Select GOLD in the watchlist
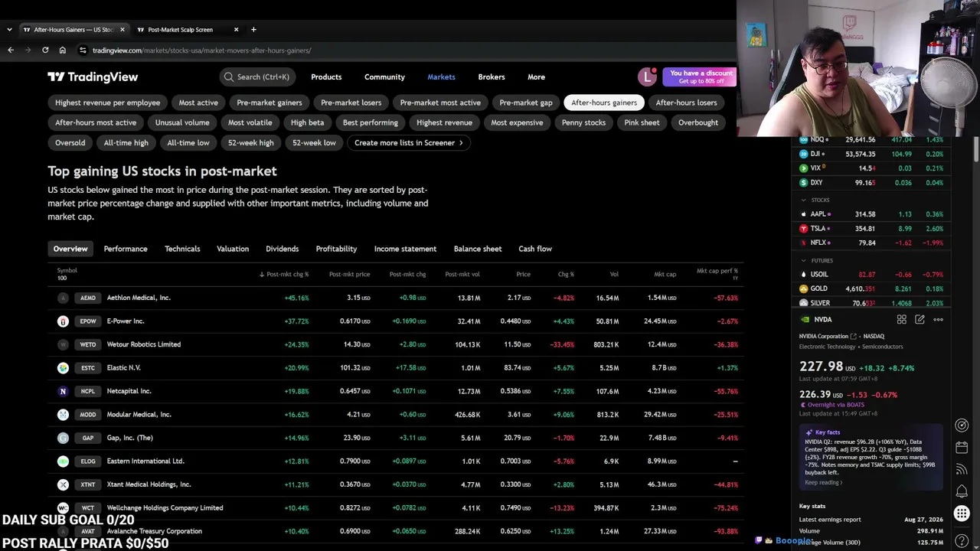The image size is (980, 551). 872,289
